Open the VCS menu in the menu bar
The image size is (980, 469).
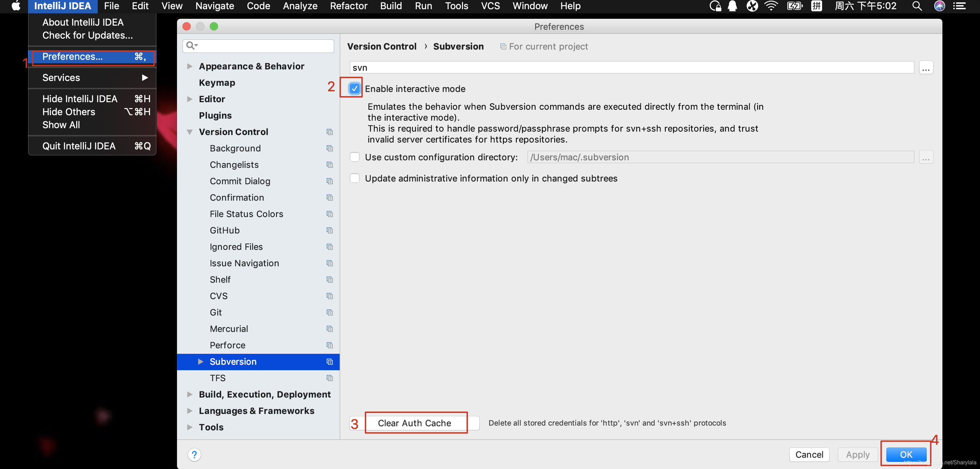(490, 6)
